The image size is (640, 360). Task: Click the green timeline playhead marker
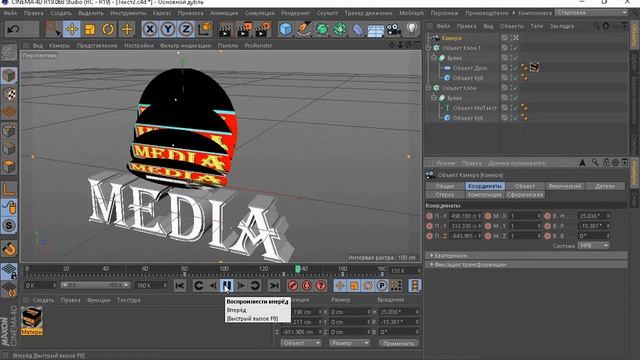click(298, 269)
